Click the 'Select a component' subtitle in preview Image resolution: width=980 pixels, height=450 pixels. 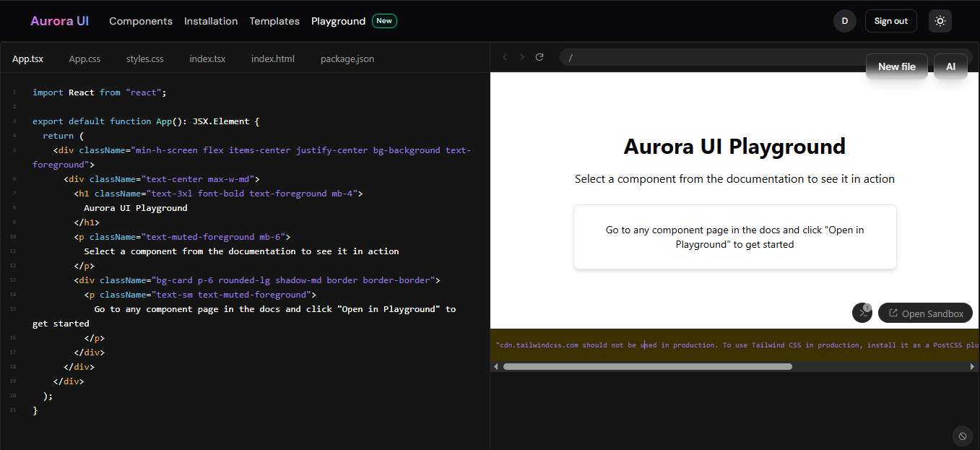734,178
